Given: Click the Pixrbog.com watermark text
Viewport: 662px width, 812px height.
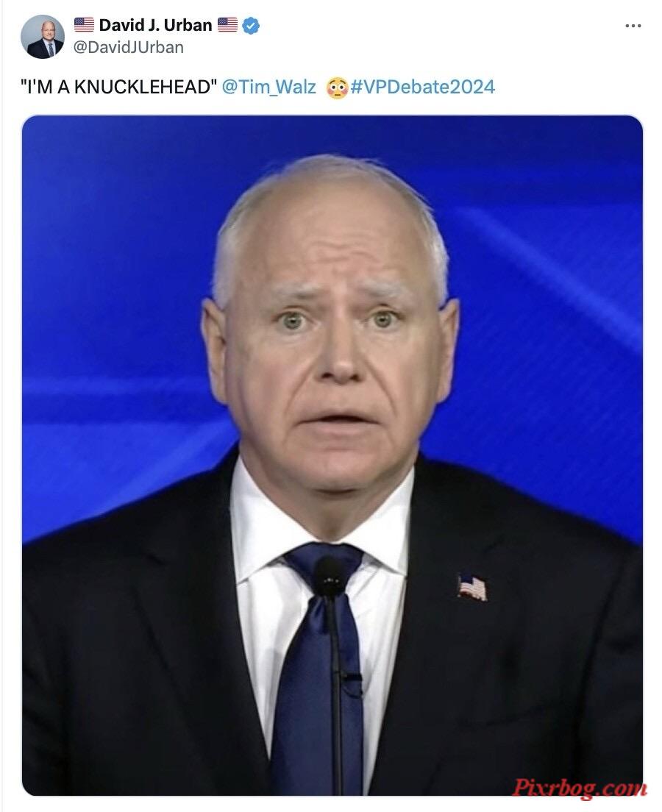Looking at the screenshot, I should click(579, 788).
